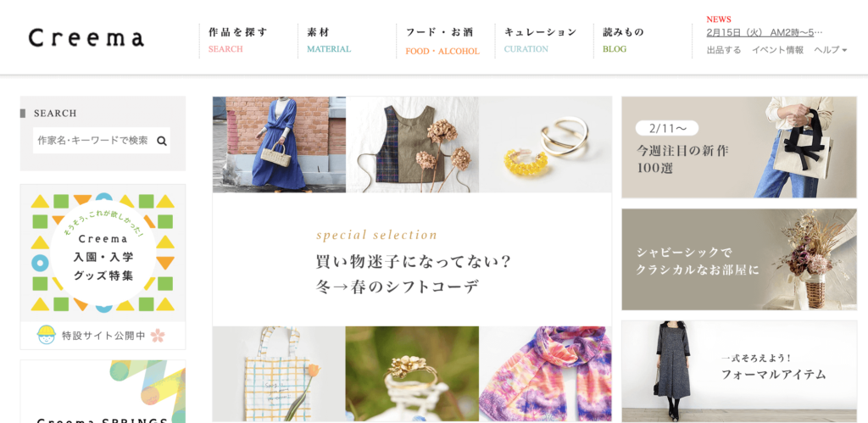Open the 入園・入学グッズ特集 banner
868x423 pixels.
[103, 267]
